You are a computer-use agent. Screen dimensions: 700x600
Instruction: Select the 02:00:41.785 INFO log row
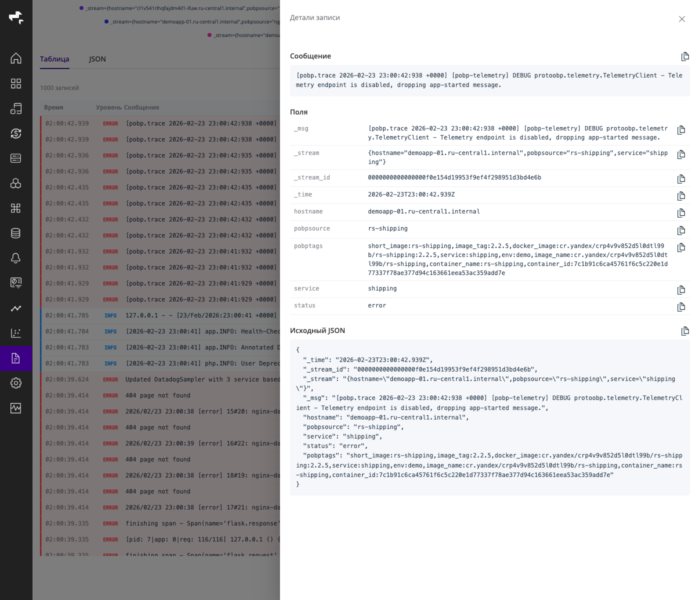pos(160,315)
